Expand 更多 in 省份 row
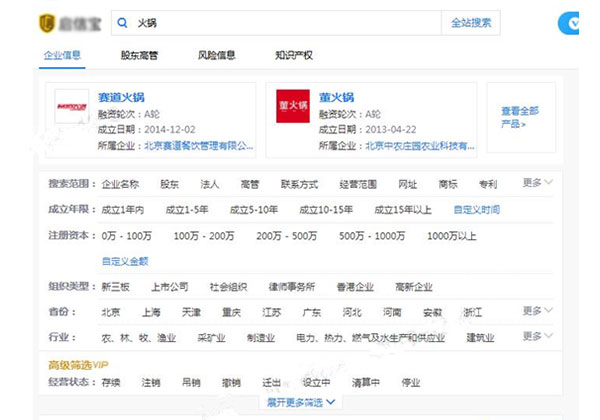The height and width of the screenshot is (420, 600). pos(538,311)
